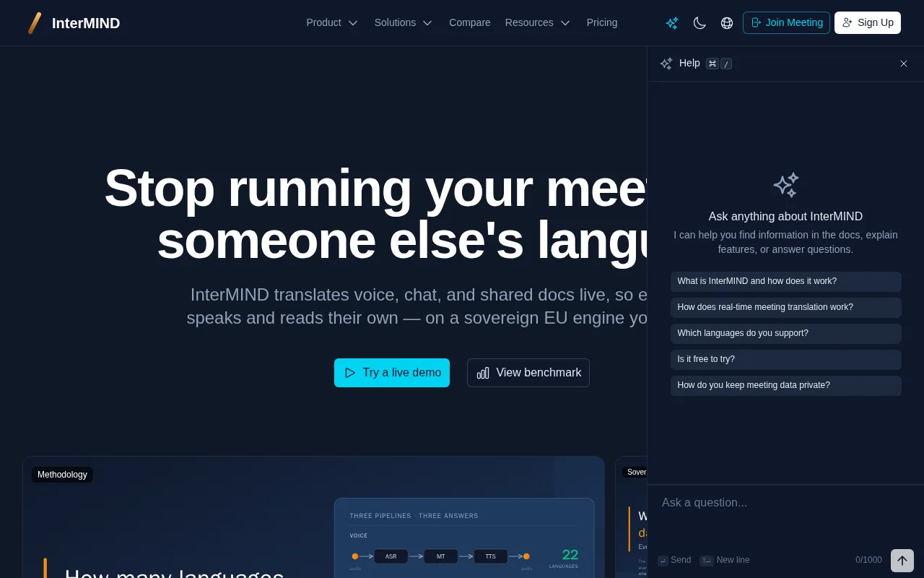Send the question with the arrow-up button
Image resolution: width=924 pixels, height=578 pixels.
click(x=902, y=561)
